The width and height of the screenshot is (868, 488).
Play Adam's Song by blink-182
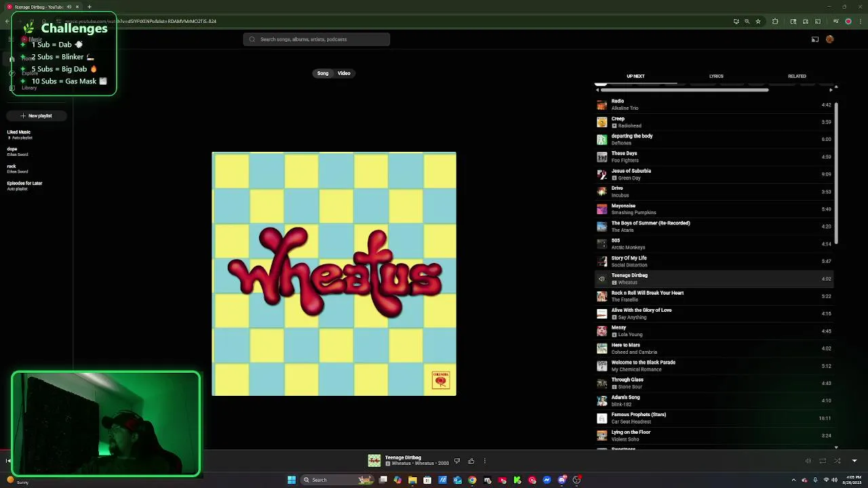pos(713,401)
